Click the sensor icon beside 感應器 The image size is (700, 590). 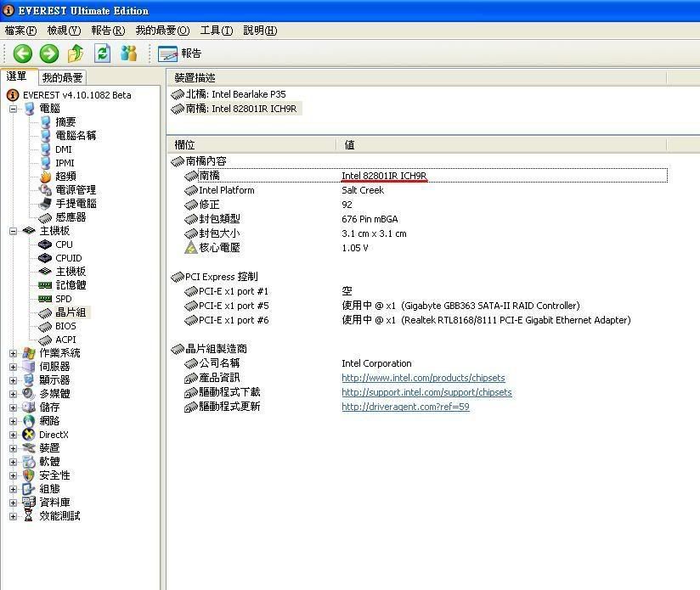click(x=45, y=217)
